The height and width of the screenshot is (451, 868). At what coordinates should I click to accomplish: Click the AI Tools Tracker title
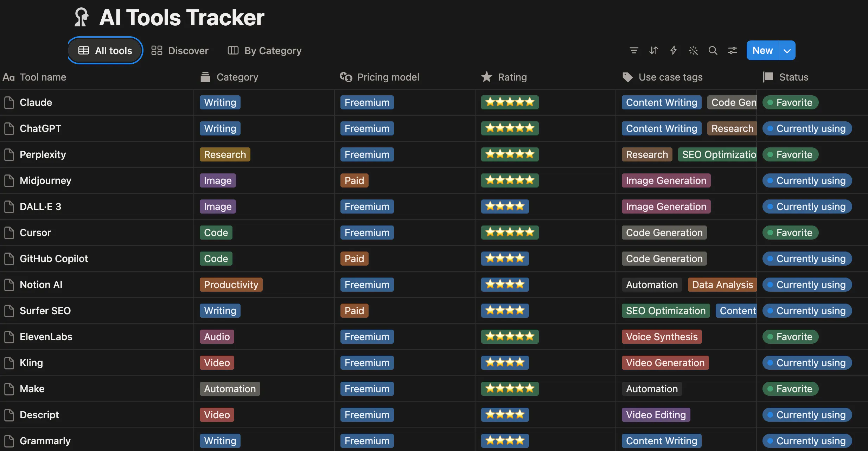click(x=182, y=17)
